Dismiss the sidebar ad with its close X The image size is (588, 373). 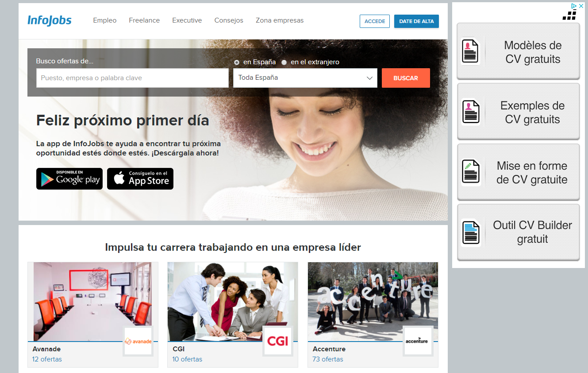point(580,6)
